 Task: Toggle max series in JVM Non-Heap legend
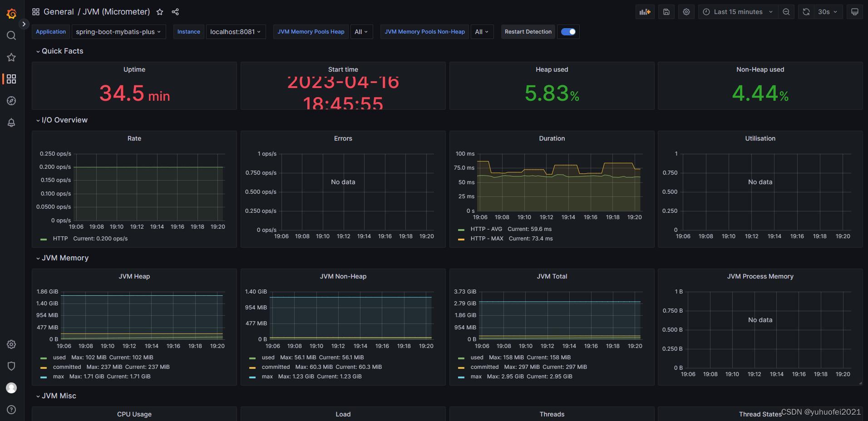[x=267, y=377]
